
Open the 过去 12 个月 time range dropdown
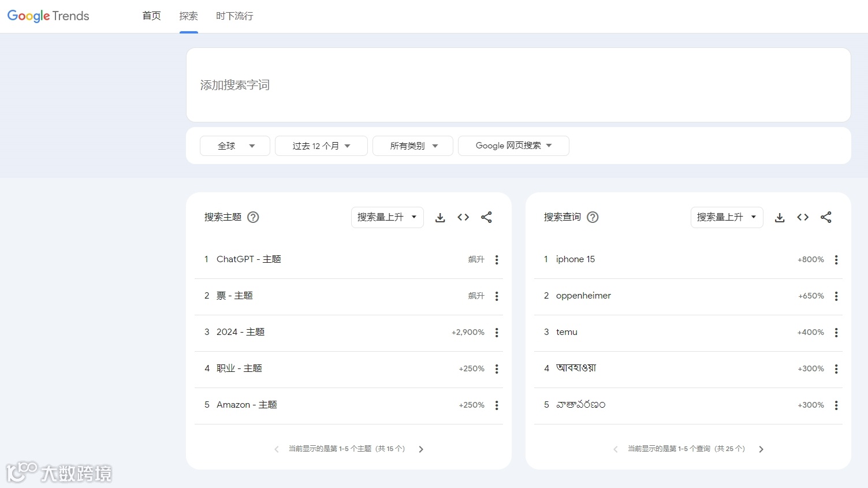(321, 146)
